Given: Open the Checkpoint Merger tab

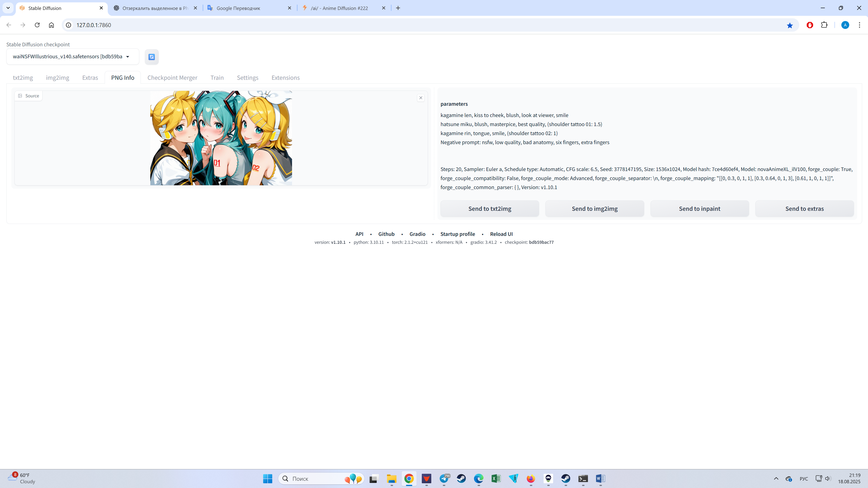Looking at the screenshot, I should coord(172,78).
